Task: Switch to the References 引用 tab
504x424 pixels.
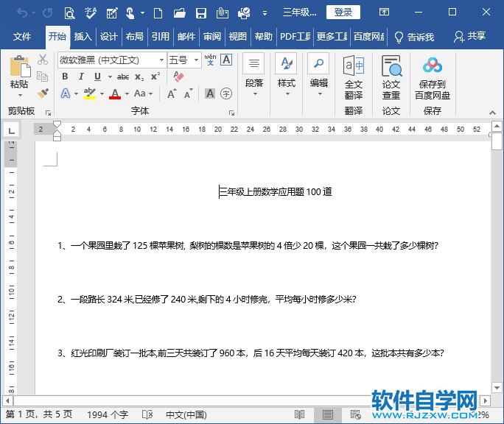Action: pos(160,37)
